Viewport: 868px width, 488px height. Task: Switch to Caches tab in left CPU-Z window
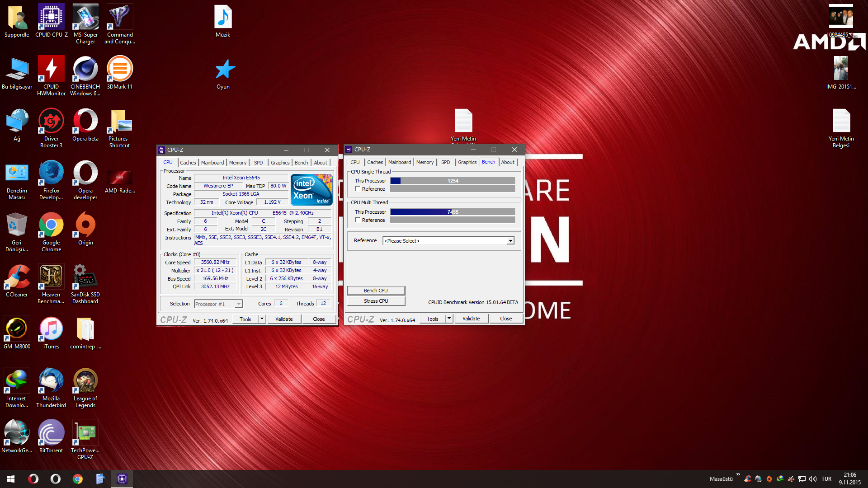pos(188,163)
